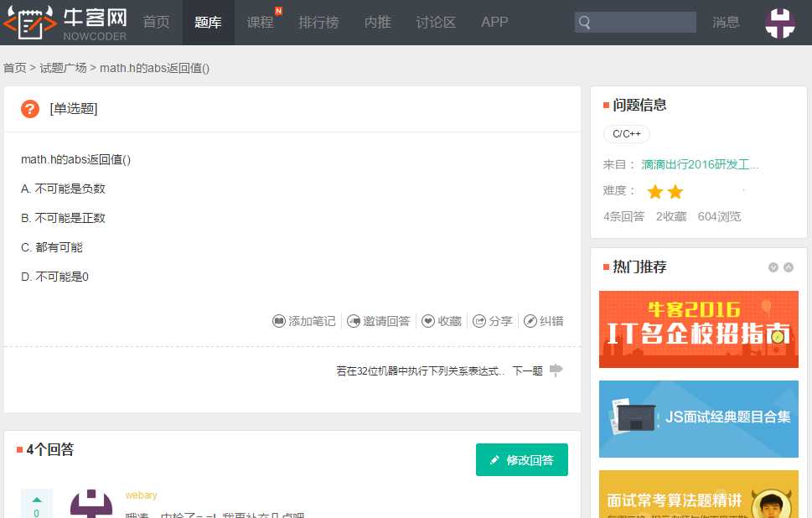Click the second difficulty star
This screenshot has height=518, width=812.
pos(675,192)
